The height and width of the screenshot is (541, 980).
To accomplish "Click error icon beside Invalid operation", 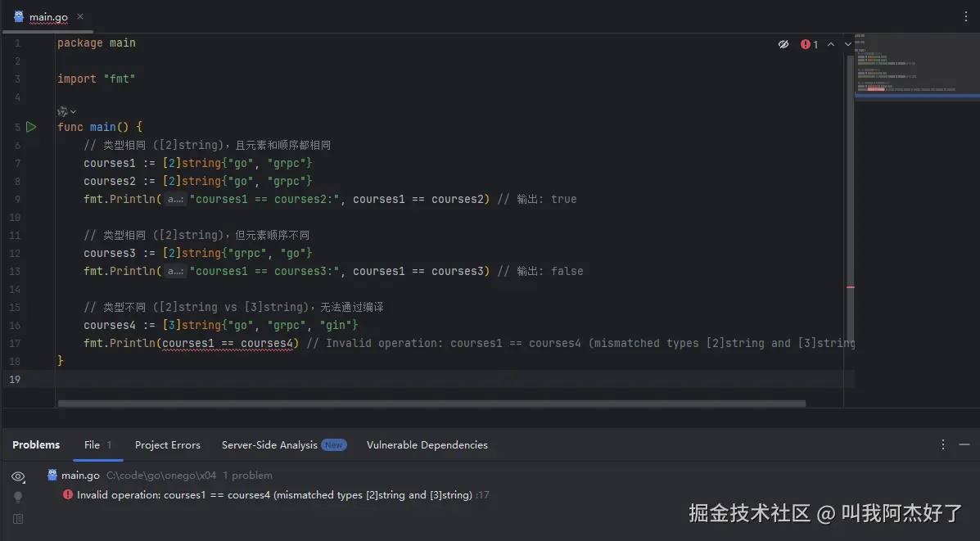I will click(x=67, y=495).
